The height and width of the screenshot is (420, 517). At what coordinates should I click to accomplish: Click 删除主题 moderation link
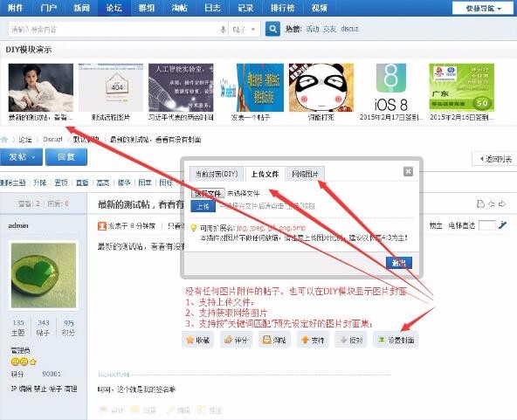(x=12, y=182)
